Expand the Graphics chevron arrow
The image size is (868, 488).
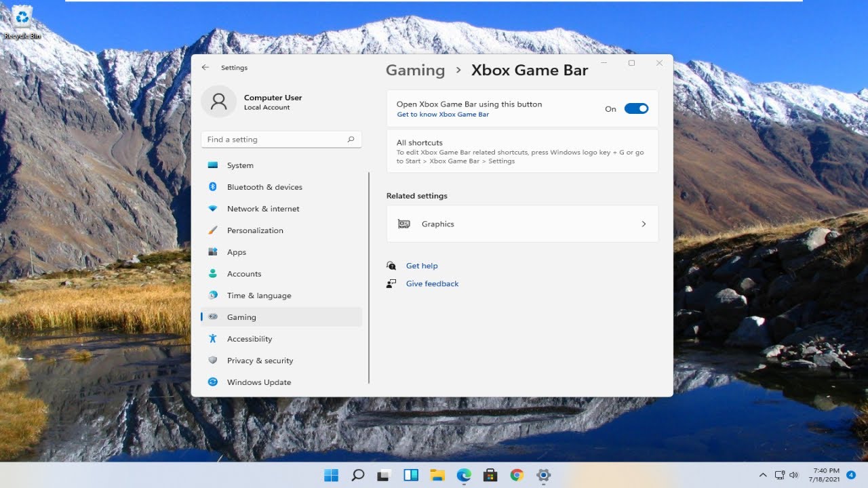(644, 224)
